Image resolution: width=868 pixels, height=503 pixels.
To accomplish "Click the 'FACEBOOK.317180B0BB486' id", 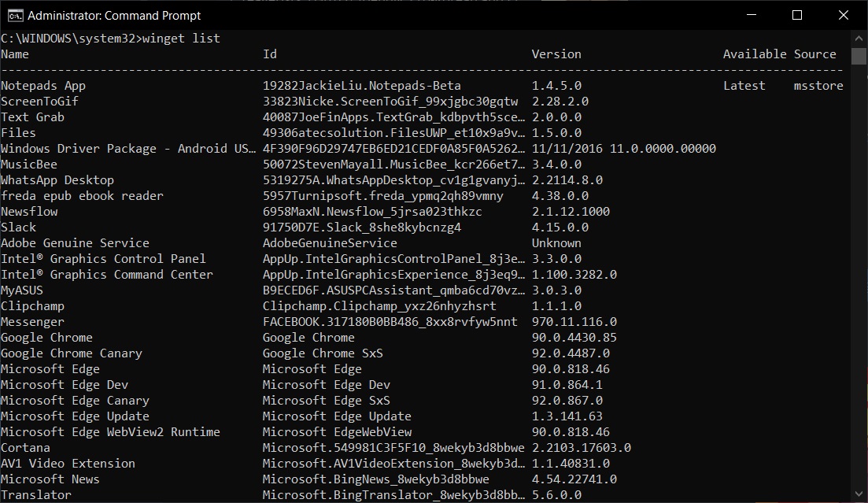I will point(390,322).
